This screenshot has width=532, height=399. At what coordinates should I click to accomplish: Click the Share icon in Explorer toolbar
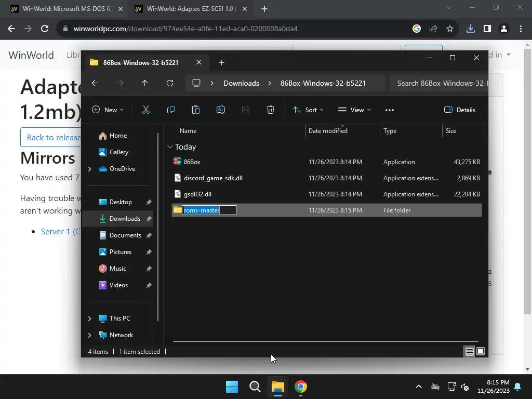point(246,110)
